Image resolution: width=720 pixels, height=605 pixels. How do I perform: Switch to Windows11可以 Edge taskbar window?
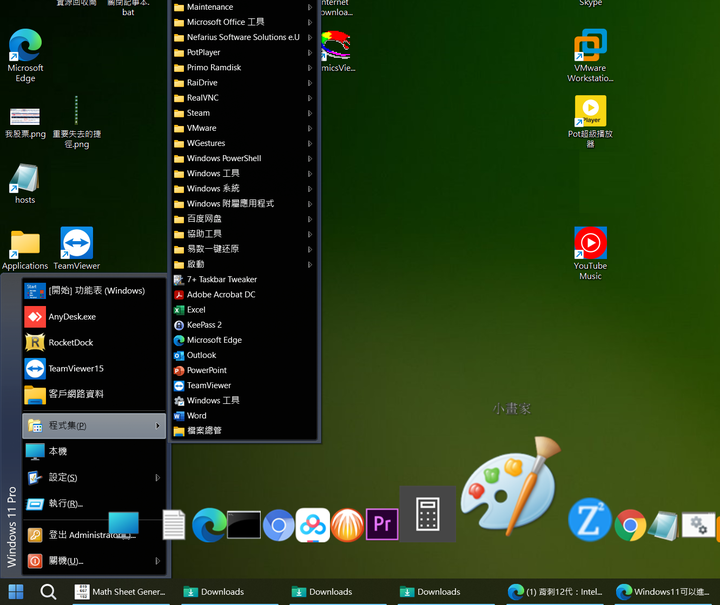point(663,592)
